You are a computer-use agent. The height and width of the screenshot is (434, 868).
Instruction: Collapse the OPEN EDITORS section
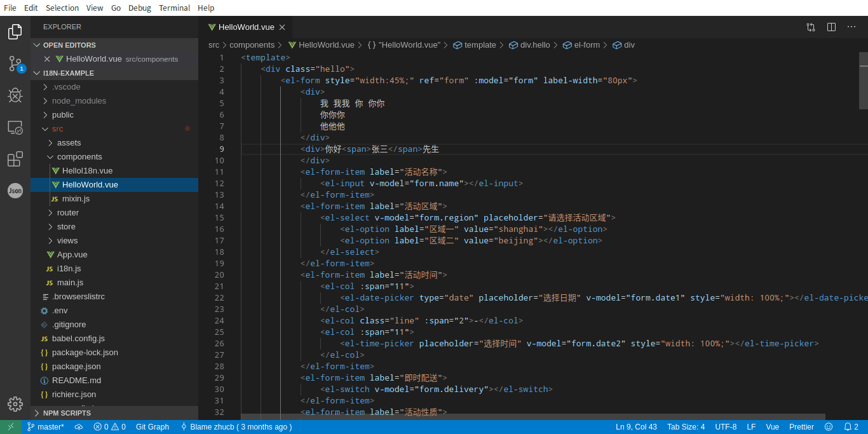pos(69,45)
